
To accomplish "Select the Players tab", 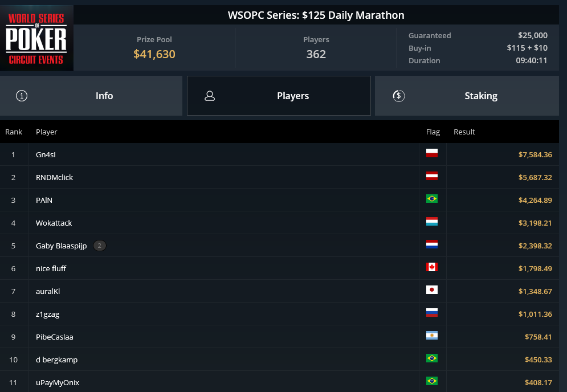I will 279,96.
